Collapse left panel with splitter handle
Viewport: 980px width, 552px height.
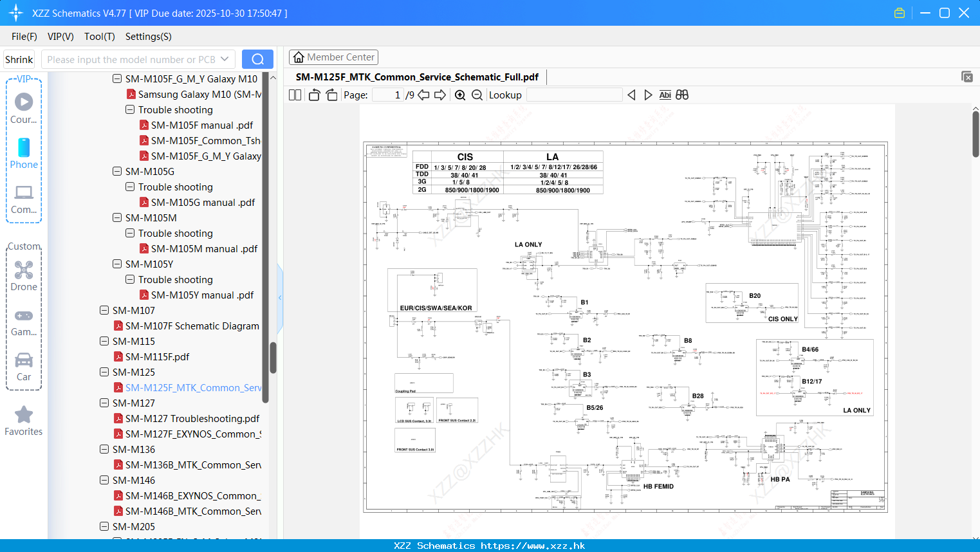click(x=280, y=297)
